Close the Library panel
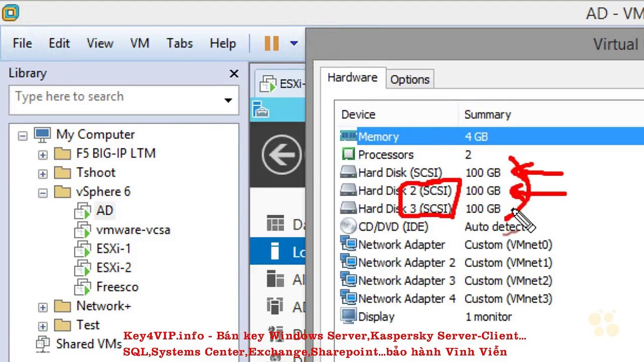644x362 pixels. pos(234,73)
